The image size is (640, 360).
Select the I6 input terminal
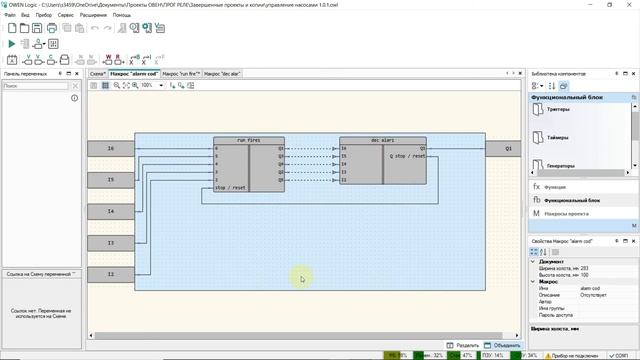point(111,149)
